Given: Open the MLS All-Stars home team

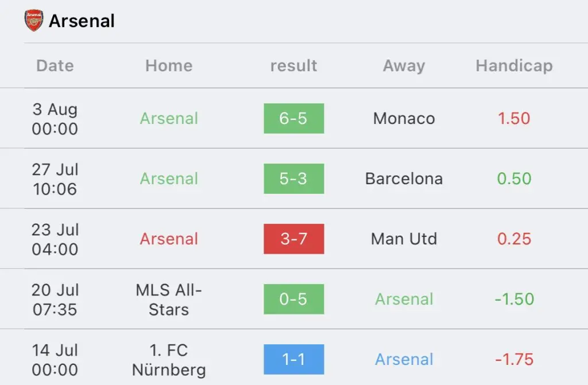Looking at the screenshot, I should (169, 300).
